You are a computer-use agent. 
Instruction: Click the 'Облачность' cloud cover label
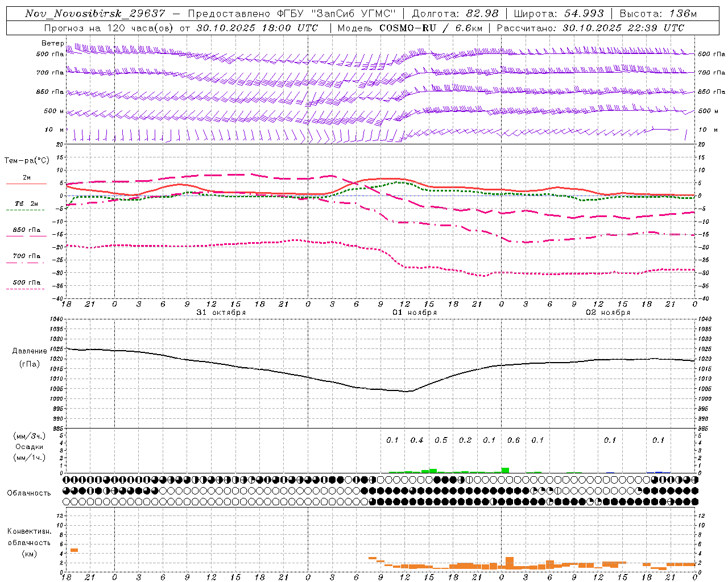tap(29, 493)
